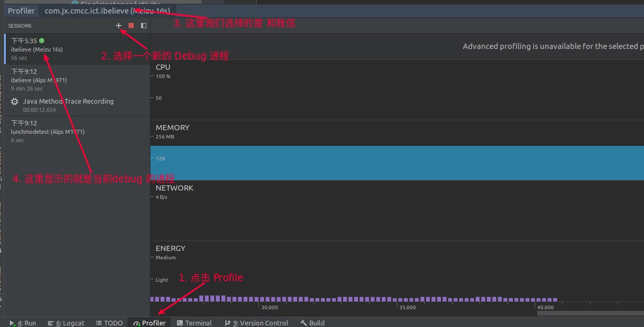644x327 pixels.
Task: Open the Profiler tool window button
Action: tap(149, 323)
